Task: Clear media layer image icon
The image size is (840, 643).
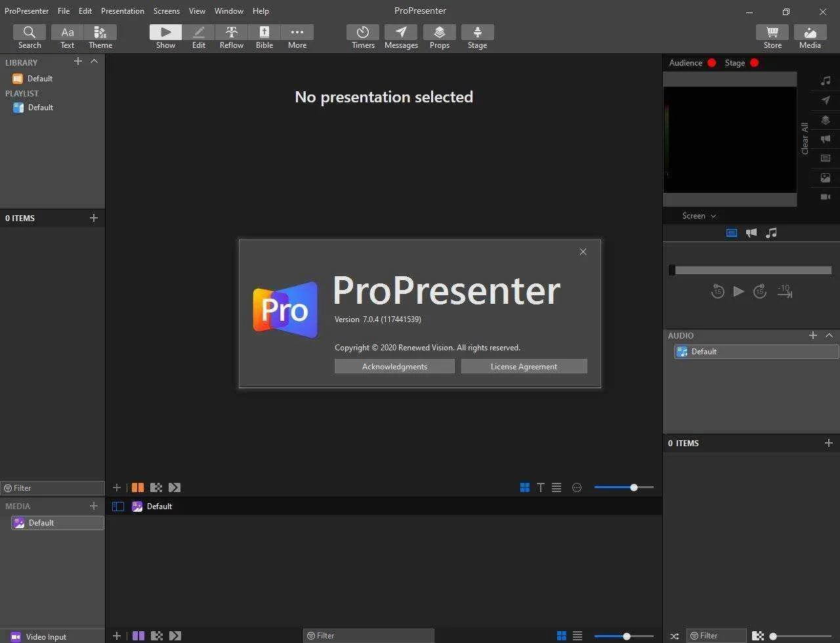Action: point(826,178)
